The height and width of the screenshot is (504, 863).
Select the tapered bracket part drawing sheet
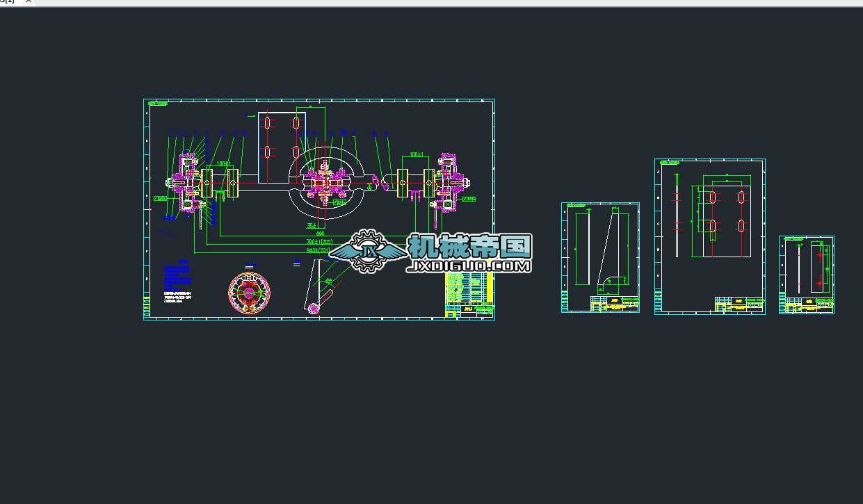coord(600,257)
